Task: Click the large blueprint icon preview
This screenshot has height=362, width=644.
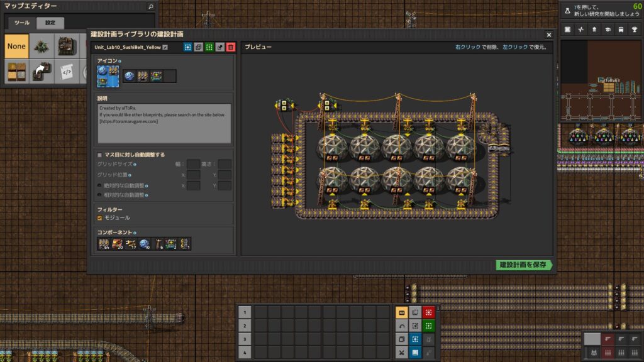Action: [108, 76]
